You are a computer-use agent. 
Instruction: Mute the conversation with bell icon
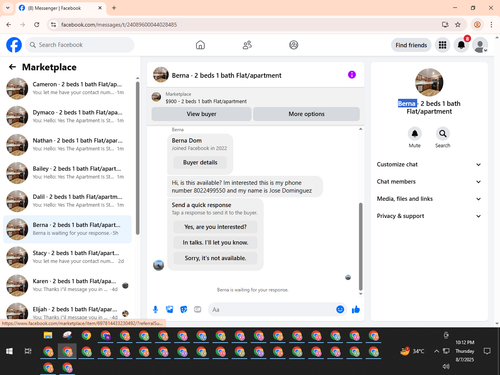point(415,134)
